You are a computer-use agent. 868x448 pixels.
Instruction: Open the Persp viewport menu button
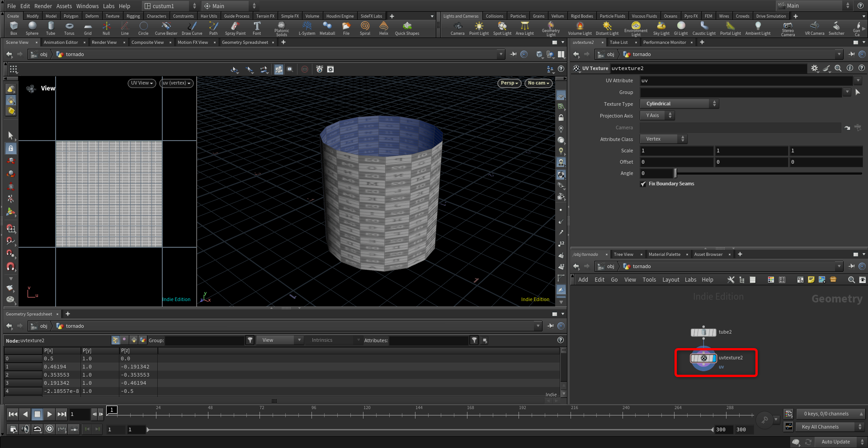[x=509, y=83]
